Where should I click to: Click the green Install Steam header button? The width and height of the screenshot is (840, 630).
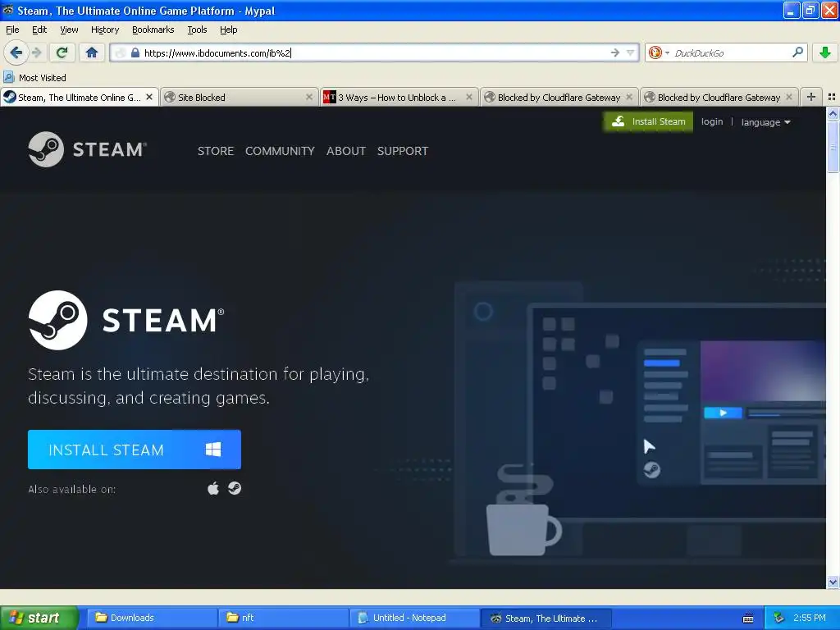click(x=648, y=121)
